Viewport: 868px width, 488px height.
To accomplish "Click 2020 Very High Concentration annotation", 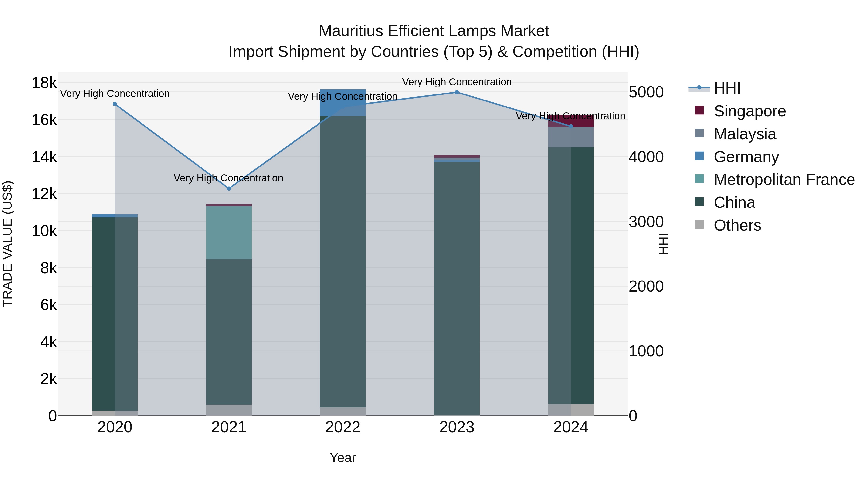I will coord(115,94).
